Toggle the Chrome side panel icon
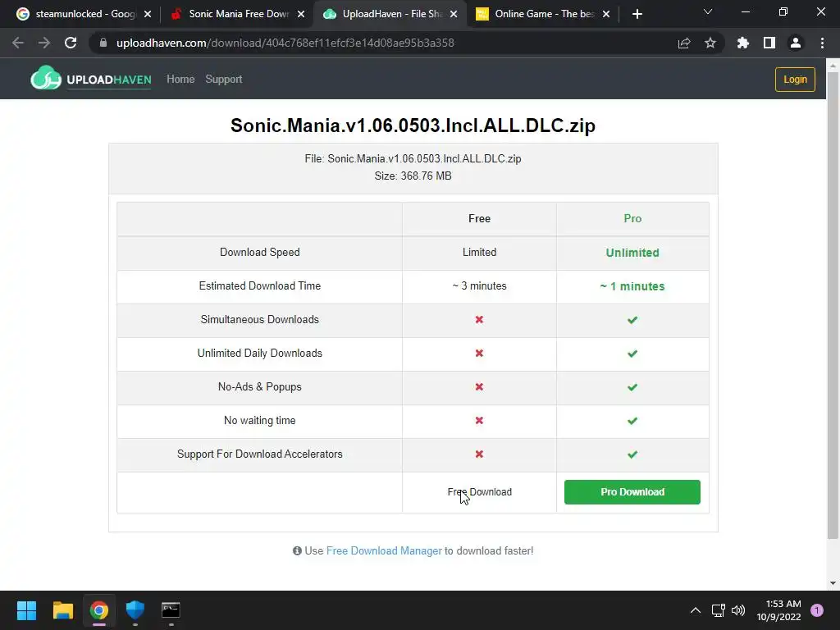The height and width of the screenshot is (630, 840). click(769, 43)
